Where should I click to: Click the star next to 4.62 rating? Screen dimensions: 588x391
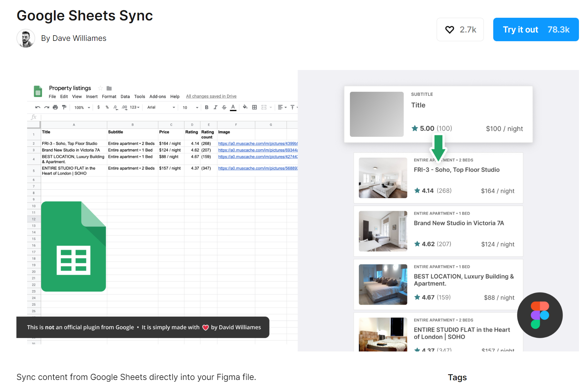(x=417, y=244)
